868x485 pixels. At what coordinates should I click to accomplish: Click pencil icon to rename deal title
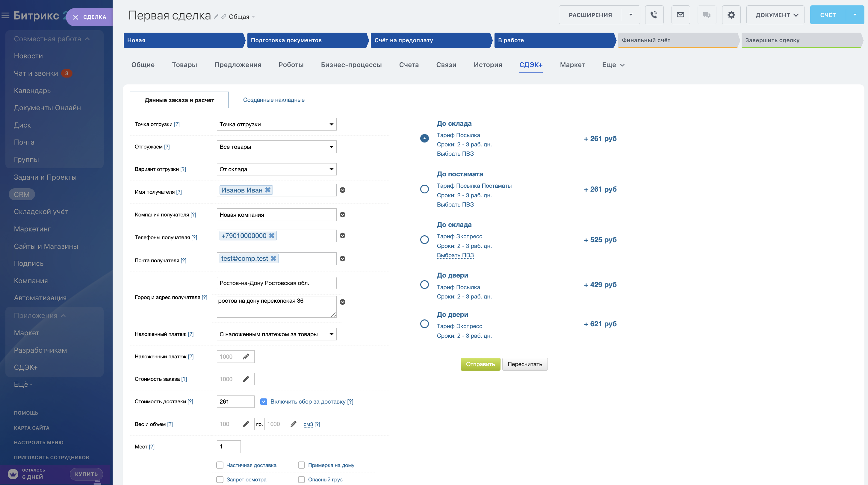[x=216, y=16]
